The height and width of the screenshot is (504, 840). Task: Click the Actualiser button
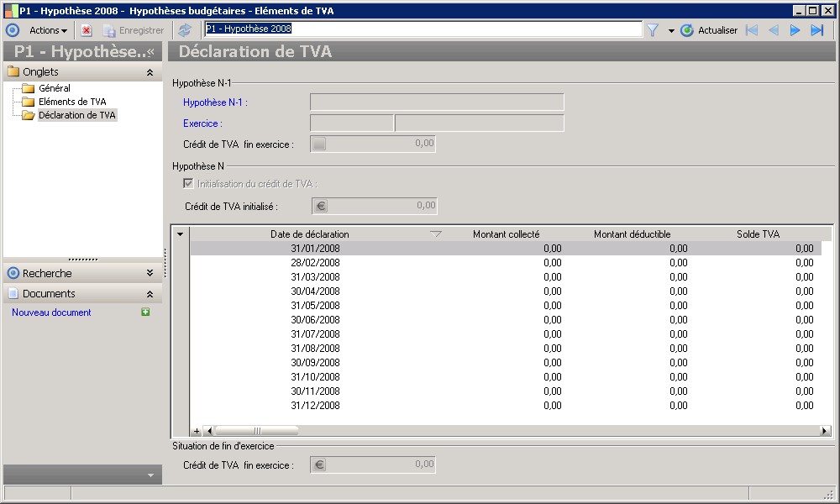click(x=709, y=30)
